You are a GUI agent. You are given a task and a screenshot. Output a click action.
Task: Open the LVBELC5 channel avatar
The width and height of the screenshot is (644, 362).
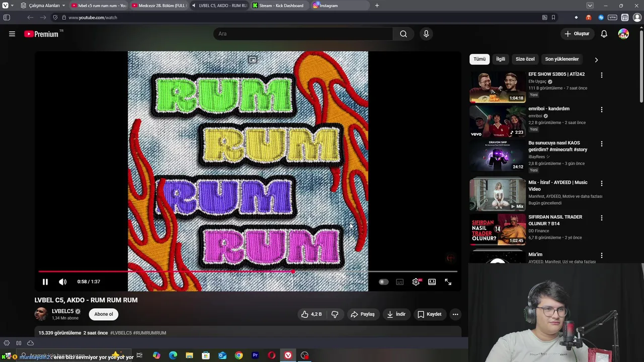point(41,314)
